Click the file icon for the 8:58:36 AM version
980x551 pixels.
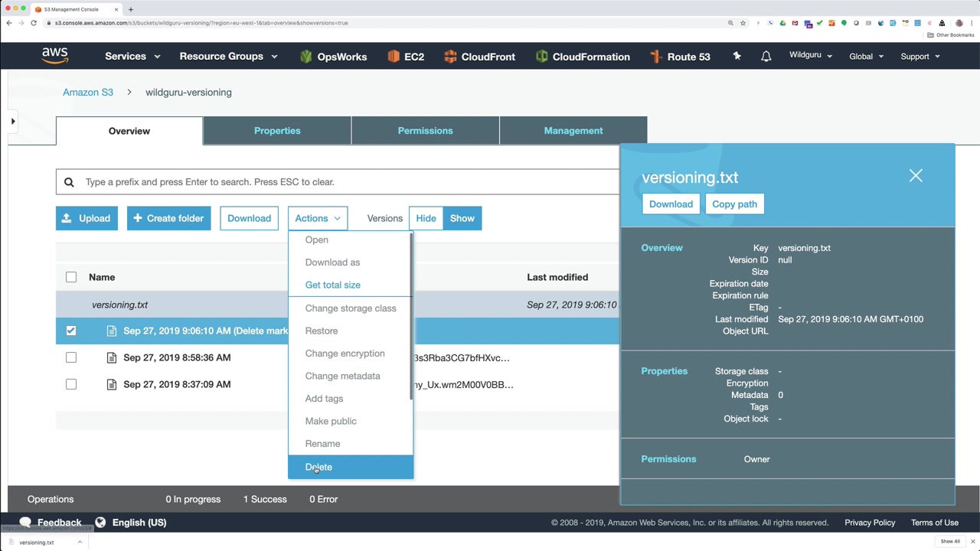pyautogui.click(x=112, y=357)
